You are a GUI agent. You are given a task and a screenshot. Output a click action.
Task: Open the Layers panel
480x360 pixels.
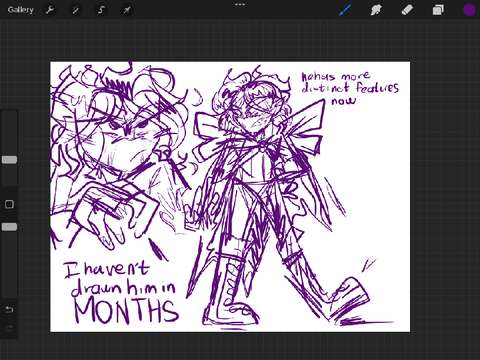pyautogui.click(x=438, y=10)
